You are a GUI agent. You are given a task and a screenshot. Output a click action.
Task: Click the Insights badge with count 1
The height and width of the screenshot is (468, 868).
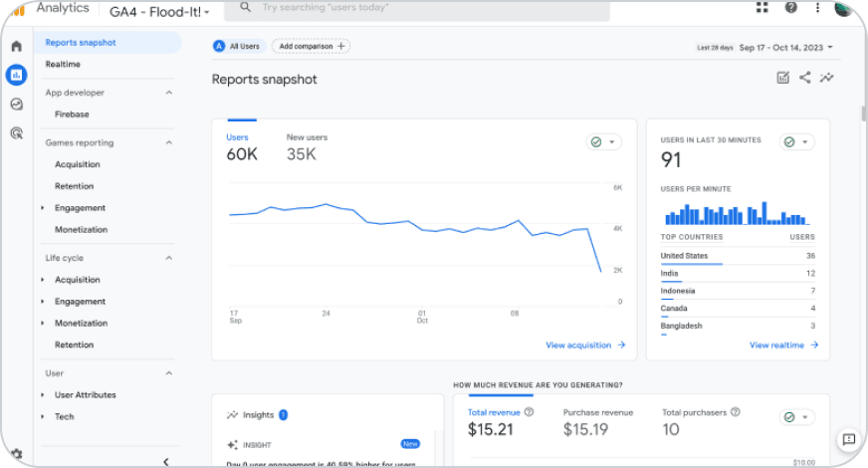coord(283,415)
